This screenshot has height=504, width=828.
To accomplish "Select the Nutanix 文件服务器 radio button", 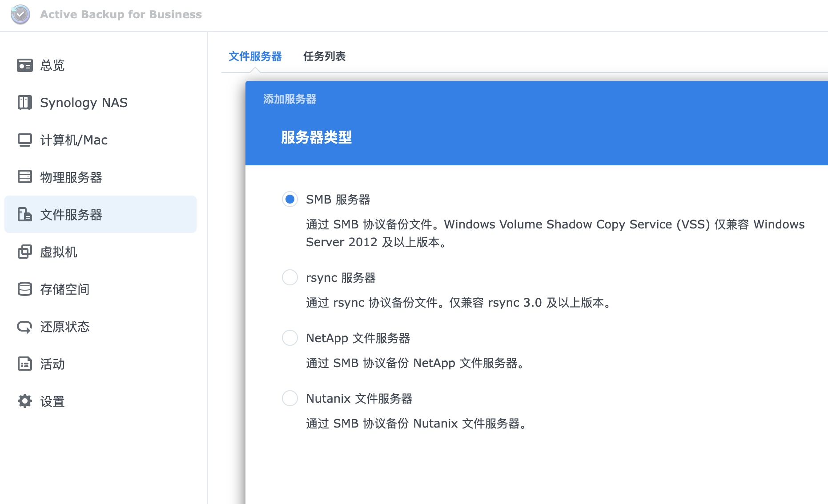I will [290, 398].
